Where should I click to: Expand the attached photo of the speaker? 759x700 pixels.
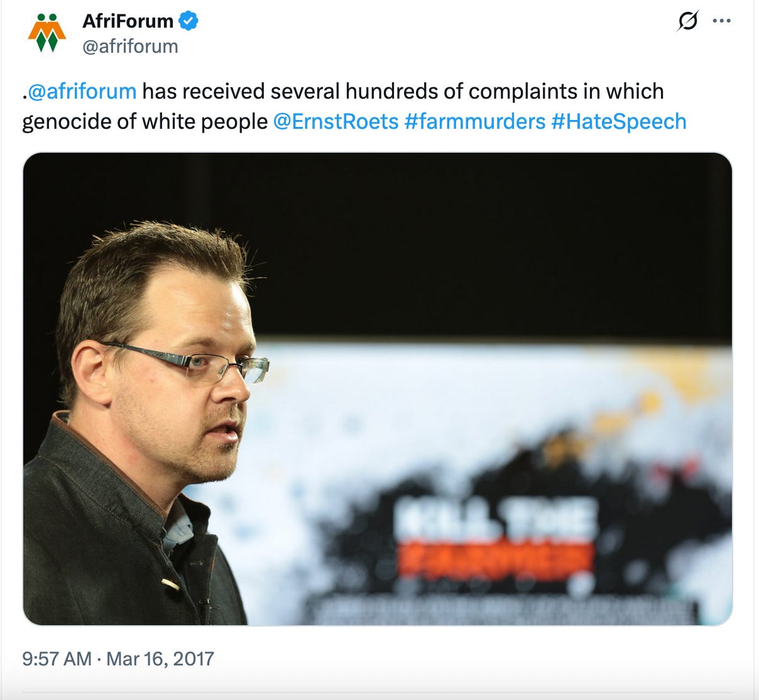coord(378,389)
